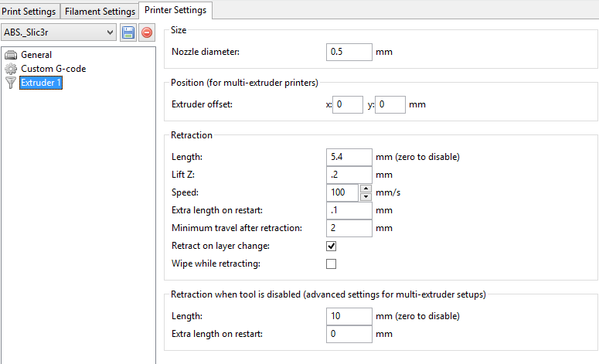Increase retraction speed with up arrow

point(366,188)
